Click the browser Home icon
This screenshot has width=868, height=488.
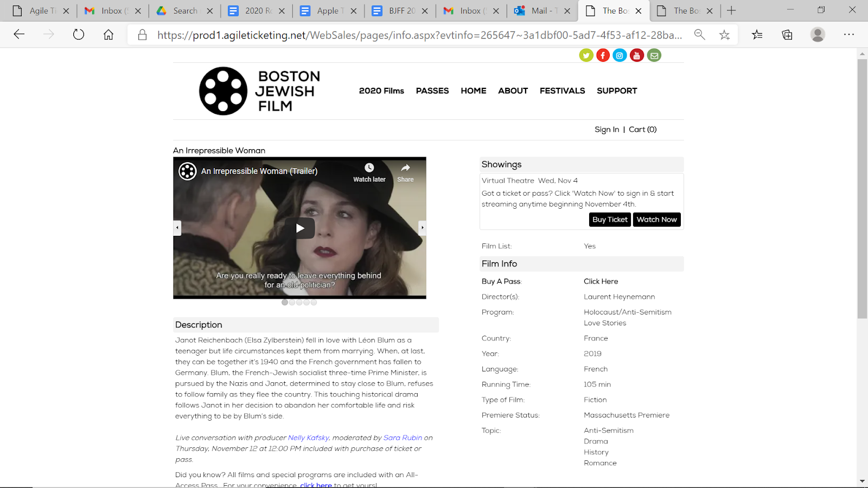(108, 35)
